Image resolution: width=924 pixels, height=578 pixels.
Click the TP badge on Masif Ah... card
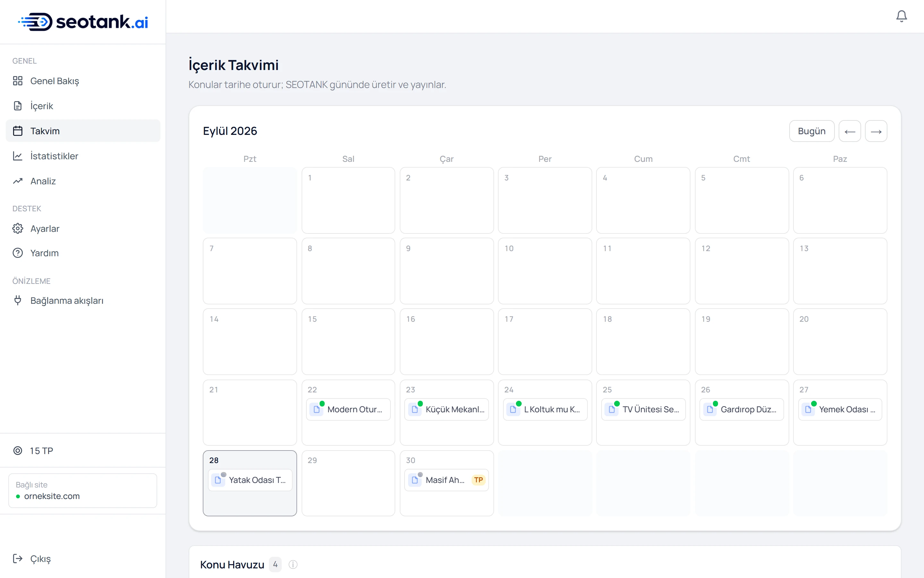[478, 480]
